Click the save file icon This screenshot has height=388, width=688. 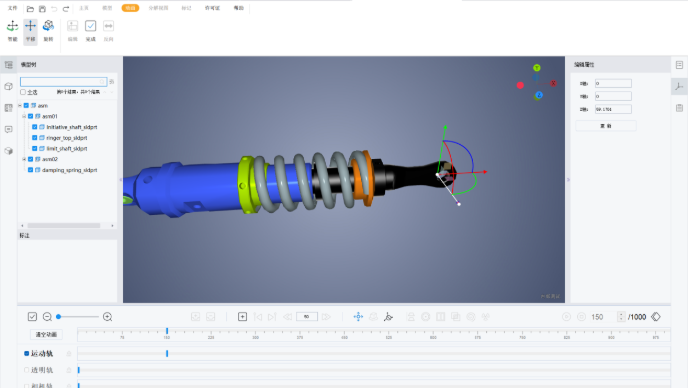pos(42,8)
